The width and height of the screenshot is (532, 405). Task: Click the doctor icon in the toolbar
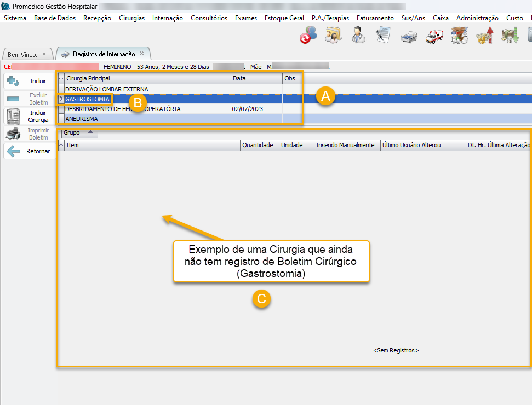click(359, 36)
